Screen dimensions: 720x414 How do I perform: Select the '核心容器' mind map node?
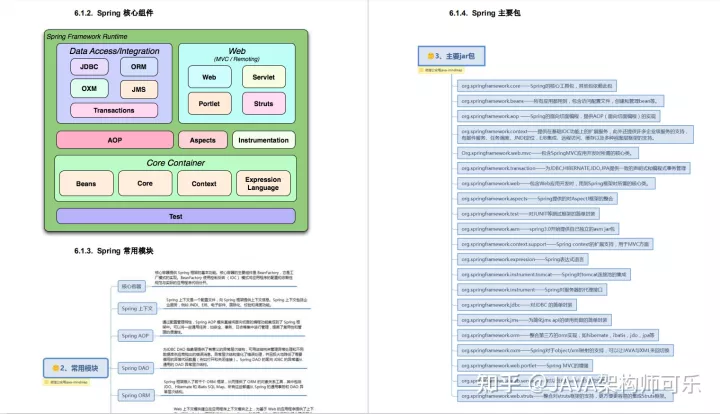pos(131,286)
